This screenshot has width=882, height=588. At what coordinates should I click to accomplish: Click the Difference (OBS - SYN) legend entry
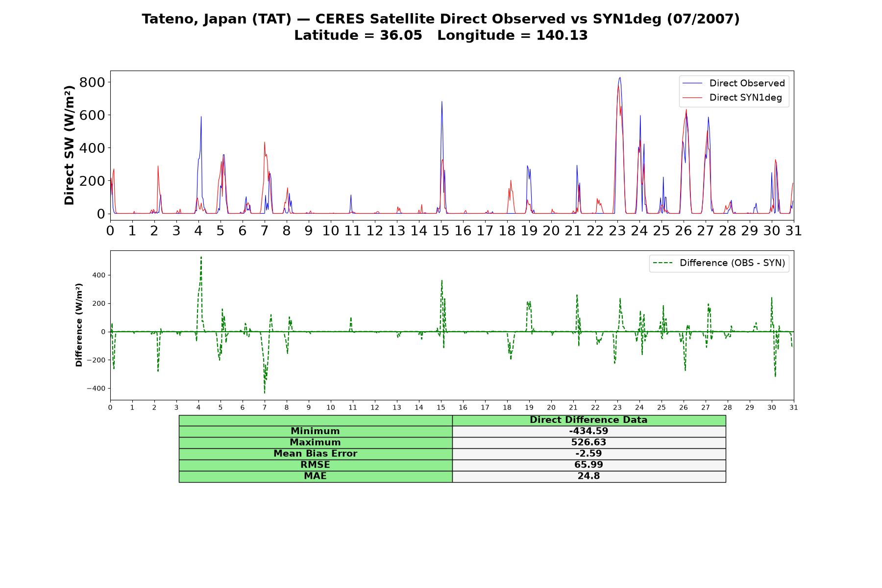[x=719, y=263]
